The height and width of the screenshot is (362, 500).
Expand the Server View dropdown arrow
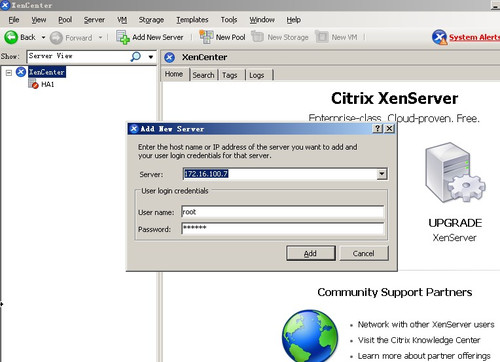[x=151, y=57]
